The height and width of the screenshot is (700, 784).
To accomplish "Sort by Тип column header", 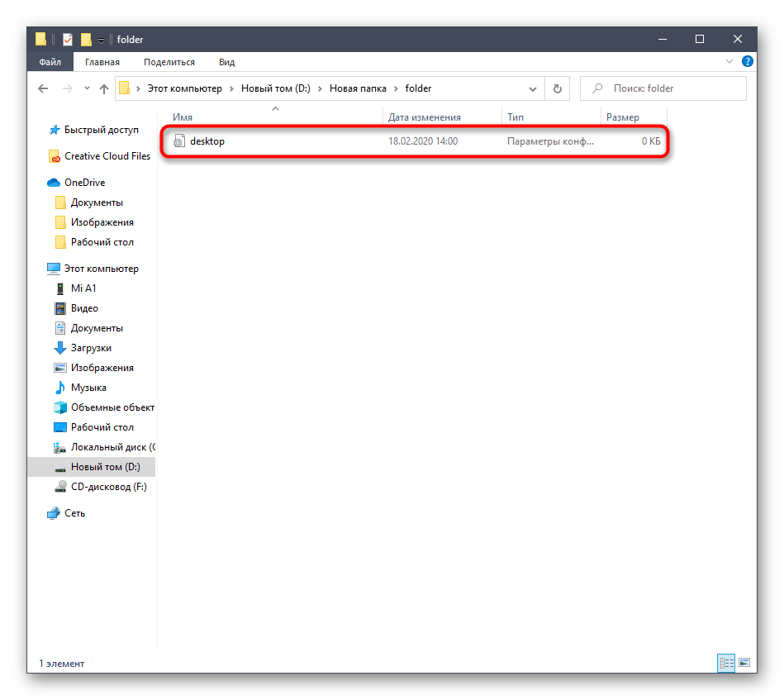I will (x=515, y=117).
